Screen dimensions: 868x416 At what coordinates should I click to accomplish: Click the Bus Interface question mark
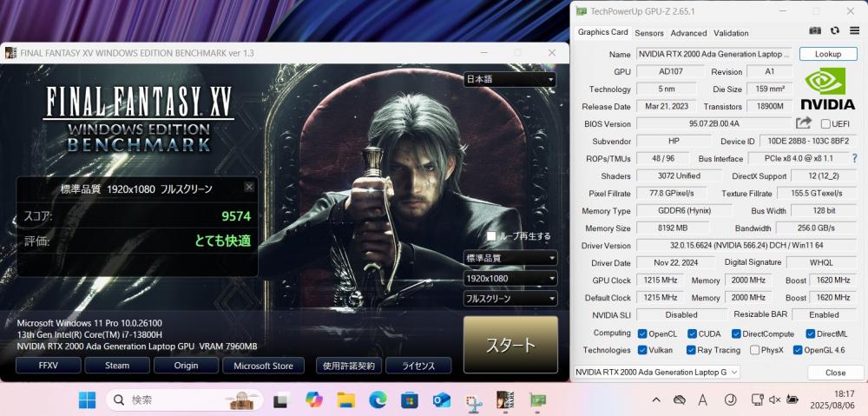[855, 158]
